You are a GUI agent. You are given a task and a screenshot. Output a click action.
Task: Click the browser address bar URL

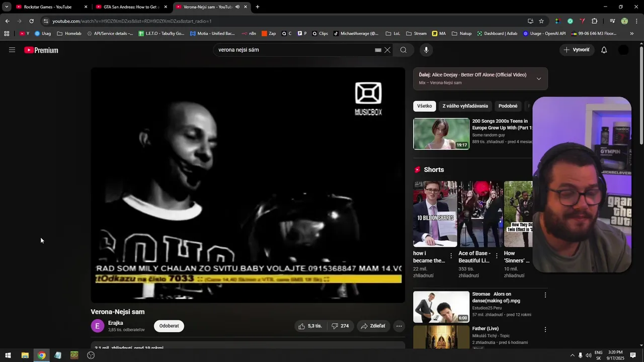(x=132, y=21)
